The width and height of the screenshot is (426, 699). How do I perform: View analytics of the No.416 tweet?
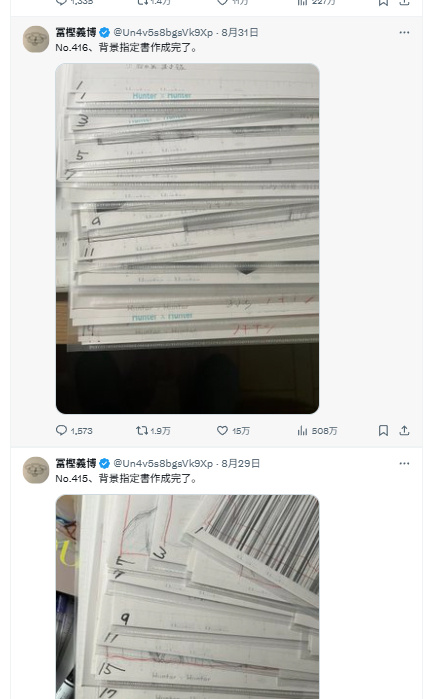(317, 431)
